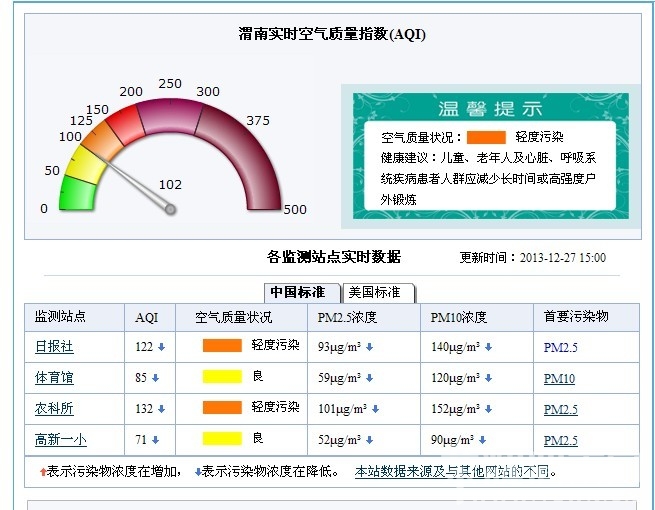Click the PM2.5 link in 日报社 row
The width and height of the screenshot is (655, 510).
point(560,347)
